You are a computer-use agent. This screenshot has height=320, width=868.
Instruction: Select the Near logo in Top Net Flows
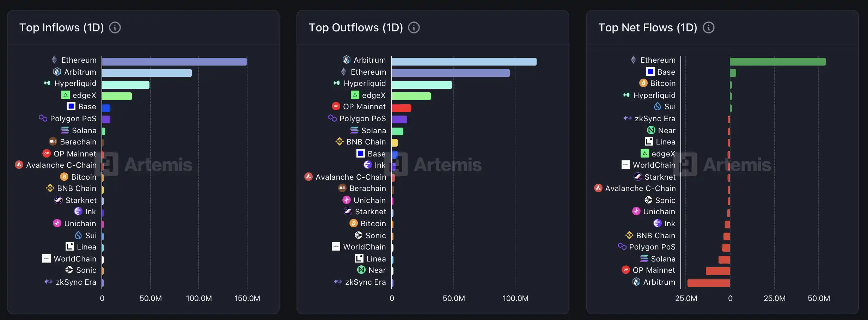tap(651, 130)
